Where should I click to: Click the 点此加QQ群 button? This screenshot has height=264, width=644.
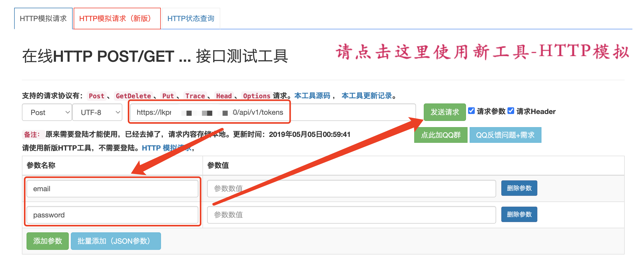tap(440, 135)
